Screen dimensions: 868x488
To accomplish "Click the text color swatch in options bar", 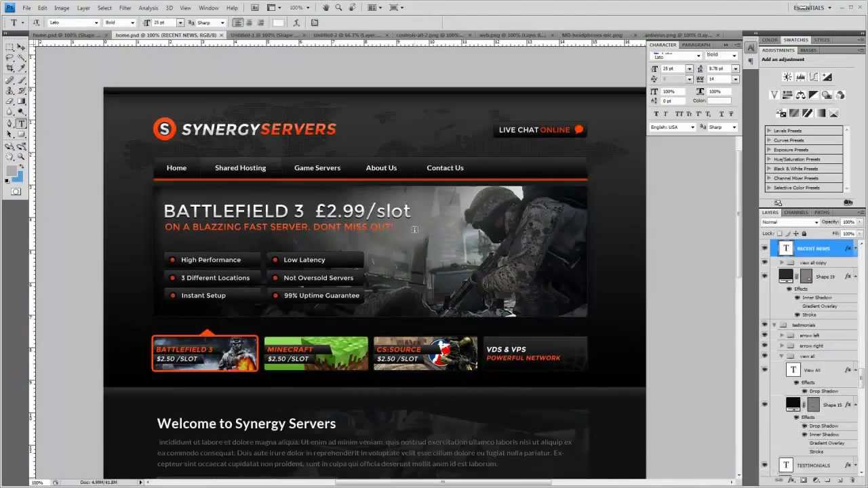I will click(278, 22).
